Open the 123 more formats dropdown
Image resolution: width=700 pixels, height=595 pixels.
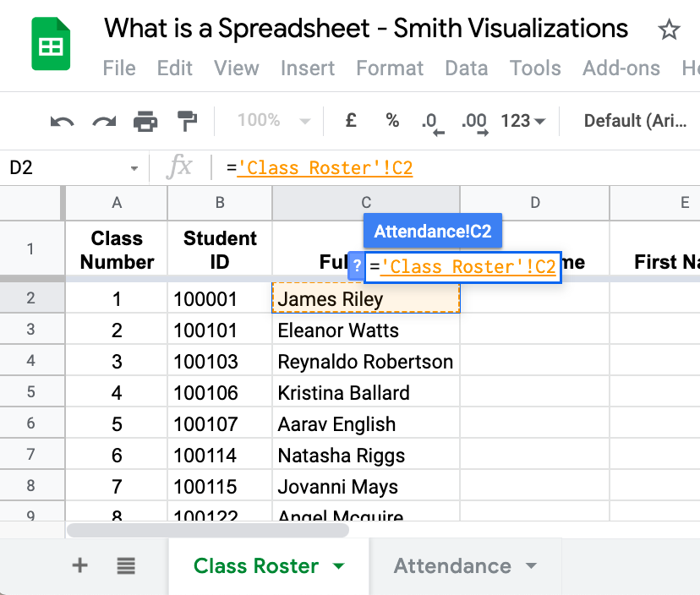click(x=522, y=121)
